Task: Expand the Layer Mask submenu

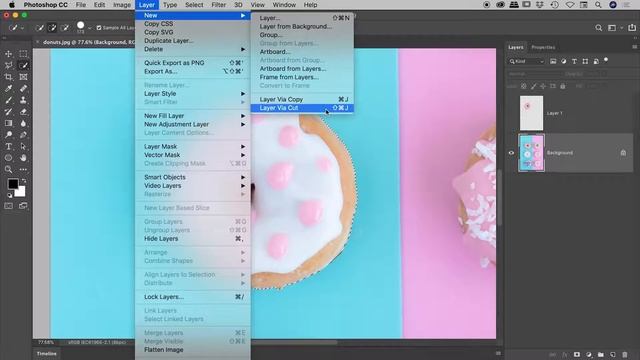Action: point(193,146)
